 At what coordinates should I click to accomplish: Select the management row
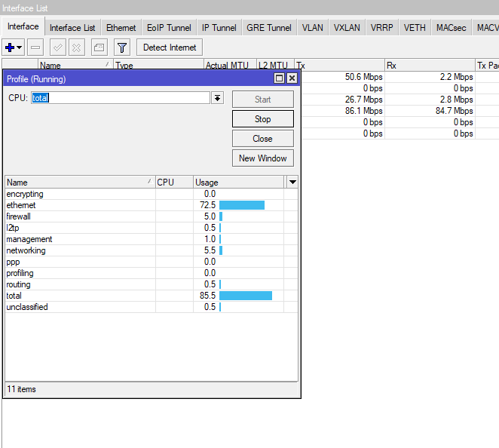[x=152, y=239]
